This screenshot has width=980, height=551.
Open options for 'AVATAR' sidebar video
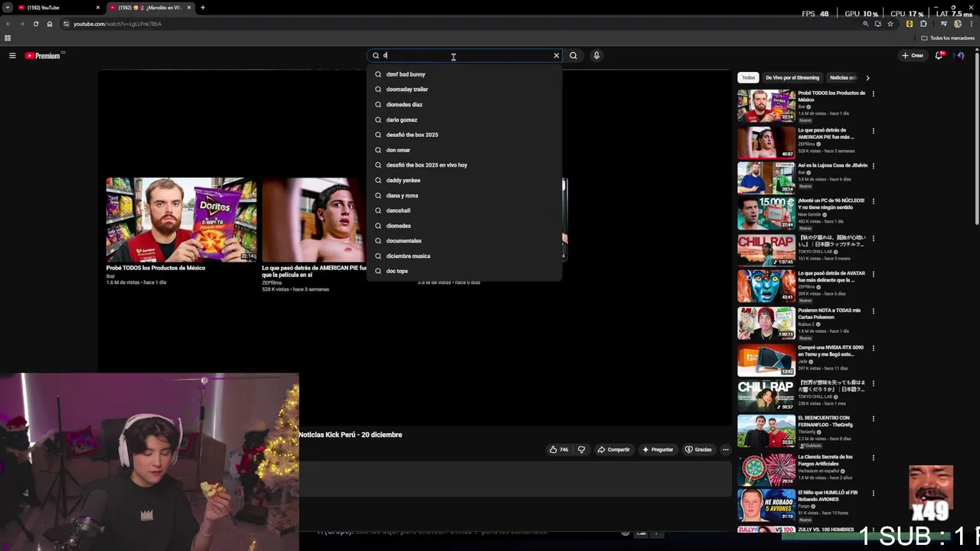[873, 274]
